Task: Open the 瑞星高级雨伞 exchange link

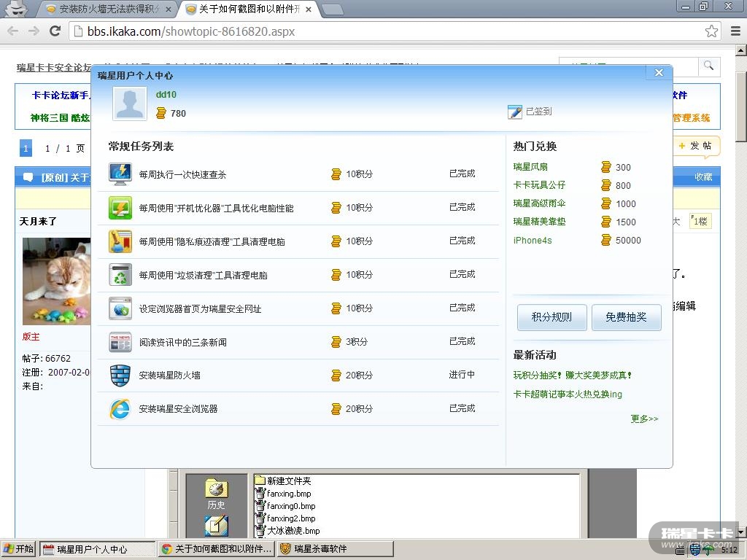Action: tap(539, 203)
